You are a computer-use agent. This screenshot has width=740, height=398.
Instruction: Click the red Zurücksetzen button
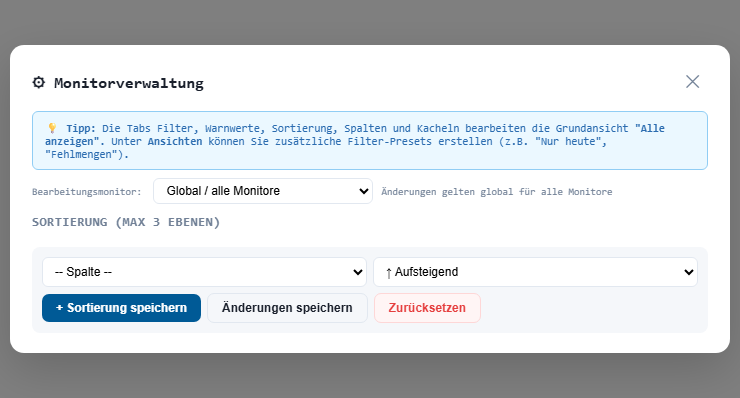(427, 308)
